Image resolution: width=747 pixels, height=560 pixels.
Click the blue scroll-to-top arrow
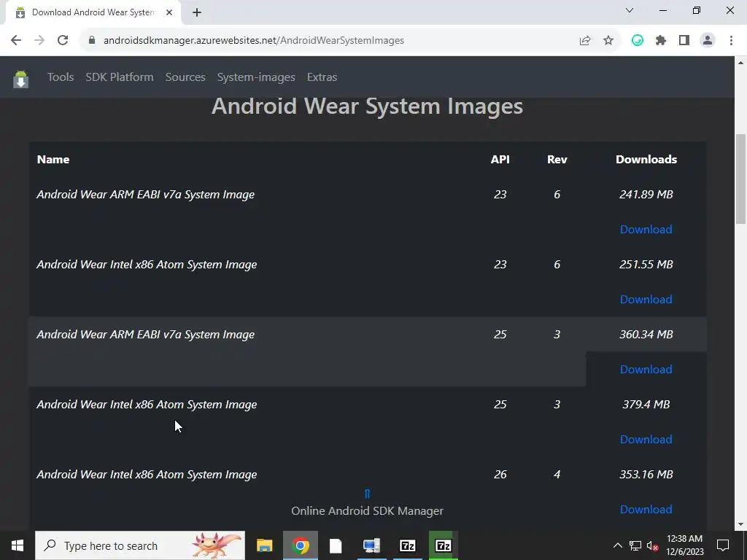(368, 494)
